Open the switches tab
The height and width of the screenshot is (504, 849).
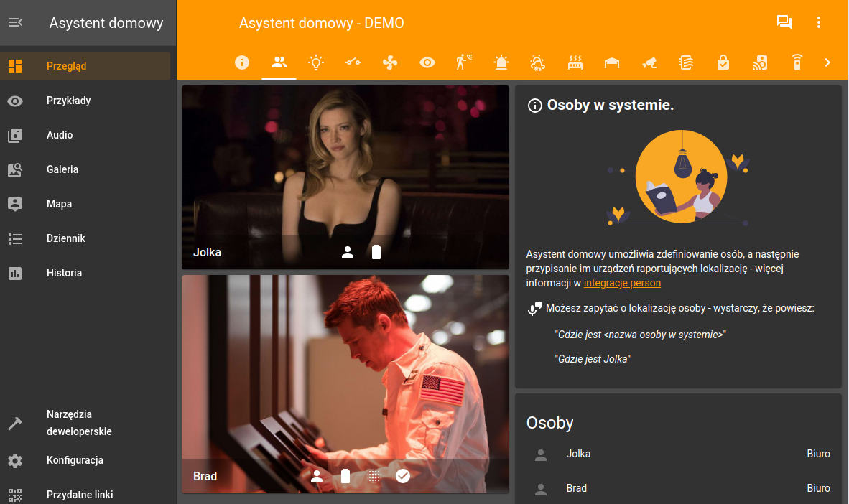353,62
